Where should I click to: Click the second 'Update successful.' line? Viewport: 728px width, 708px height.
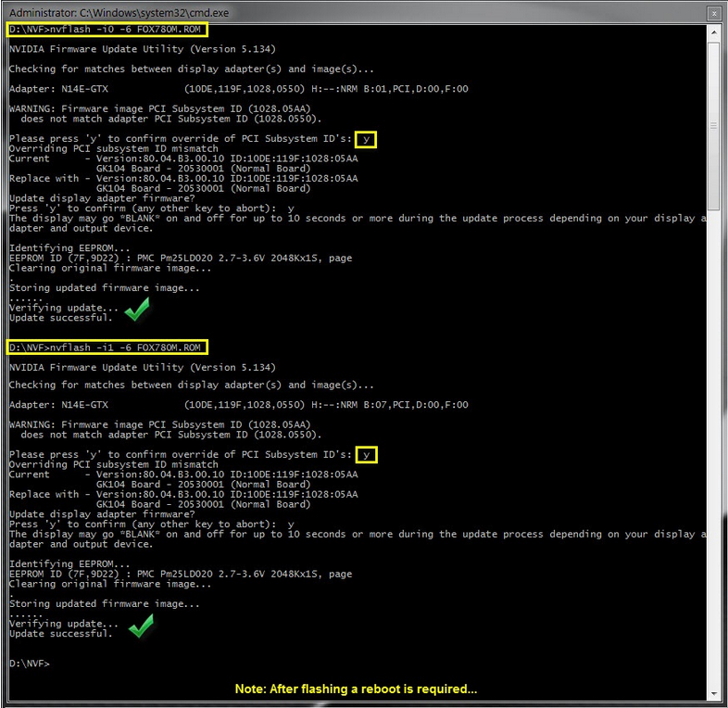61,634
